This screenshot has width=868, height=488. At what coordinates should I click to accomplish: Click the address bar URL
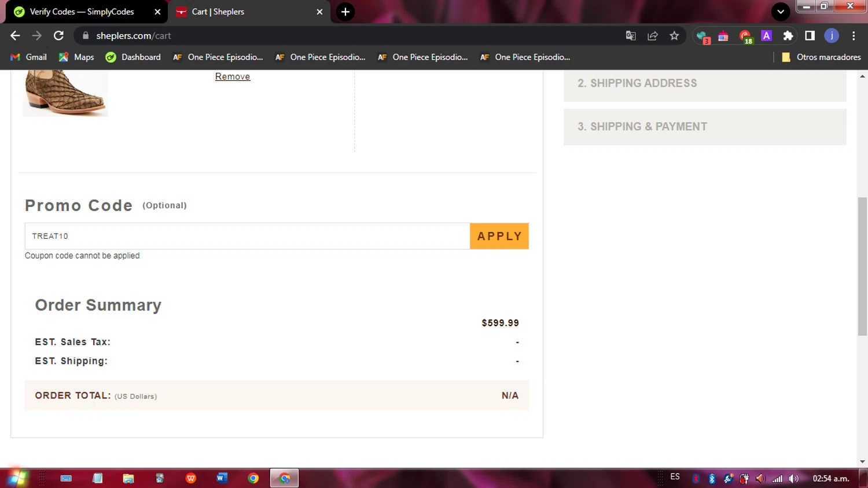(134, 36)
